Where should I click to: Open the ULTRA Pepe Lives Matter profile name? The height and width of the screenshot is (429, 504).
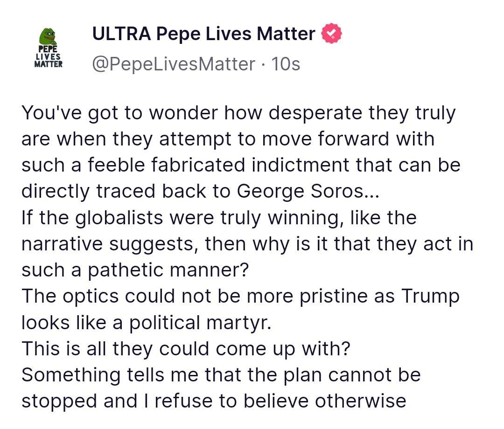click(x=204, y=34)
